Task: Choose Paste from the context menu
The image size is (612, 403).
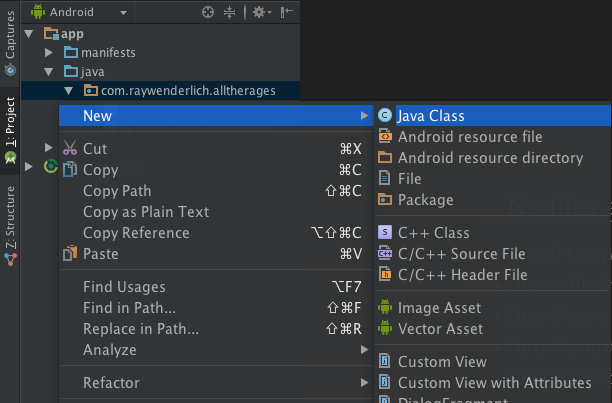Action: (x=216, y=254)
